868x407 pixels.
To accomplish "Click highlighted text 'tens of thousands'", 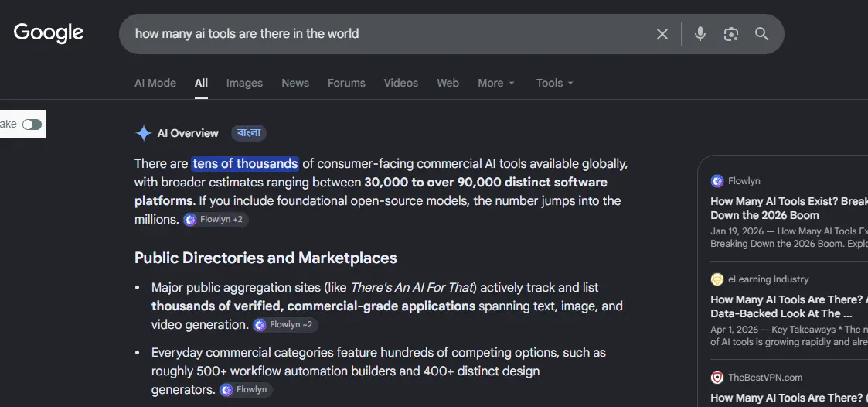I will (x=245, y=164).
